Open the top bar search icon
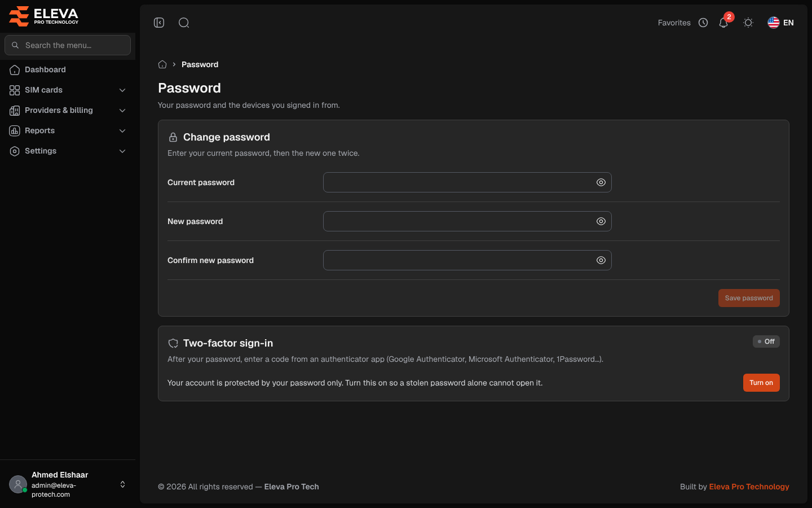 (x=184, y=23)
